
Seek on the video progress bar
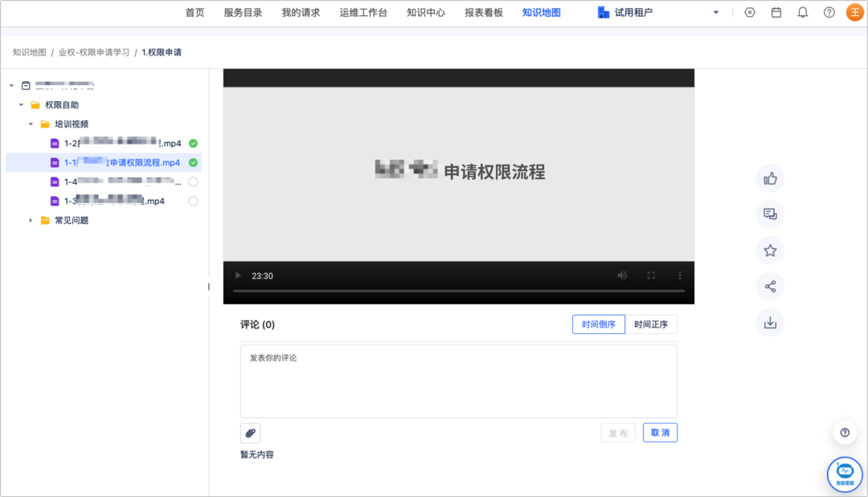click(459, 291)
